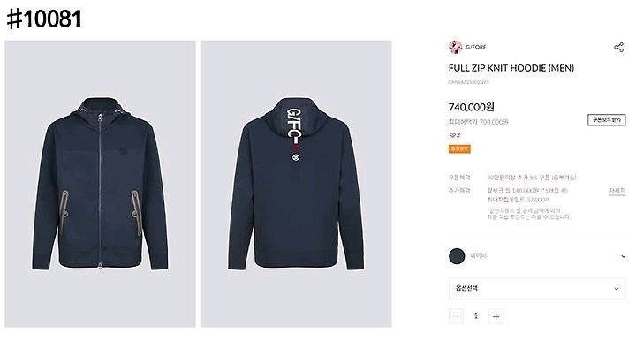Like the product with the heart icon

(x=453, y=134)
